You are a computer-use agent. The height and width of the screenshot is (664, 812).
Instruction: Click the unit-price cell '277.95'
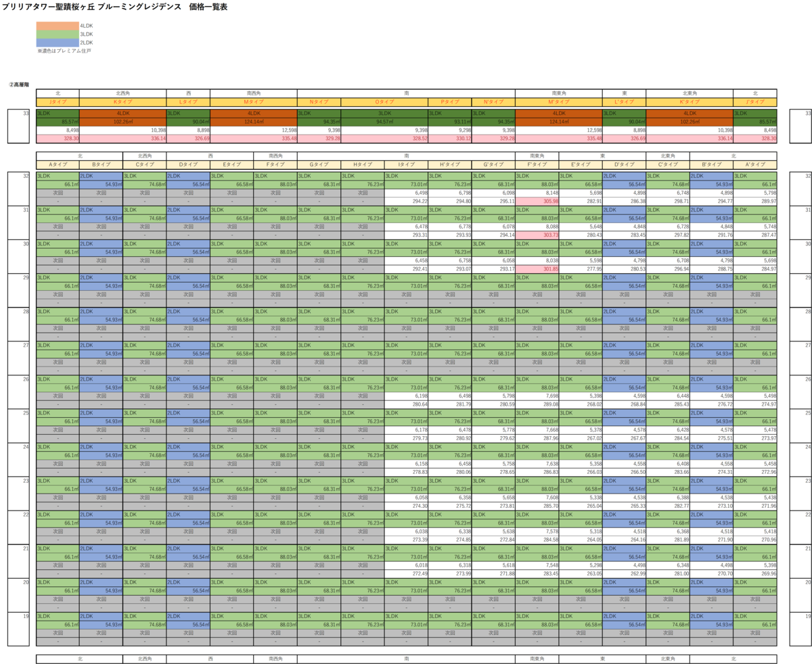click(581, 268)
